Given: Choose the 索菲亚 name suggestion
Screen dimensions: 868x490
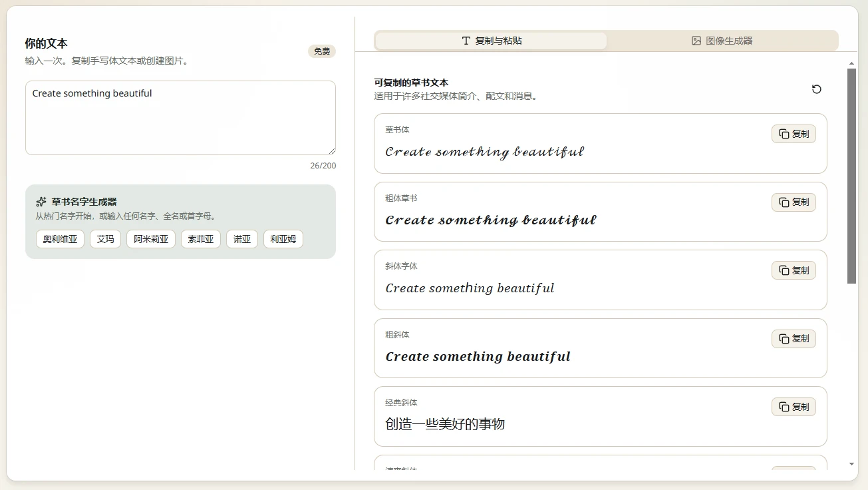Looking at the screenshot, I should (201, 239).
